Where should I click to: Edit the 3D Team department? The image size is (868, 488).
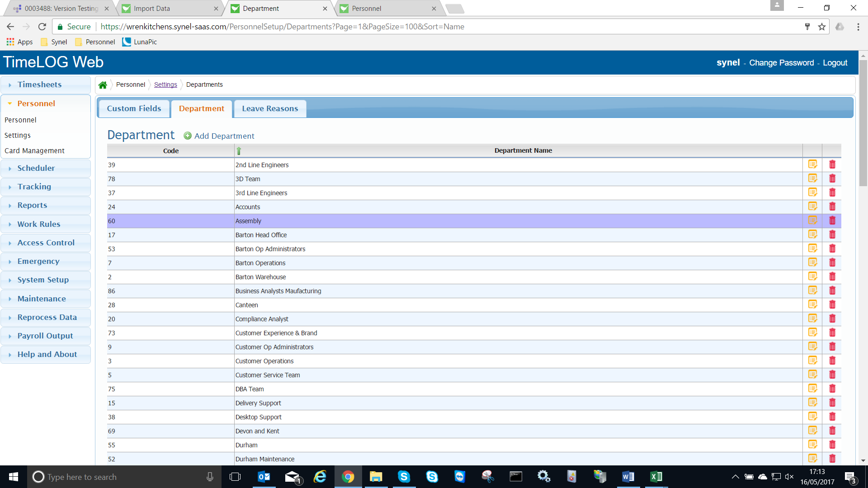(812, 178)
